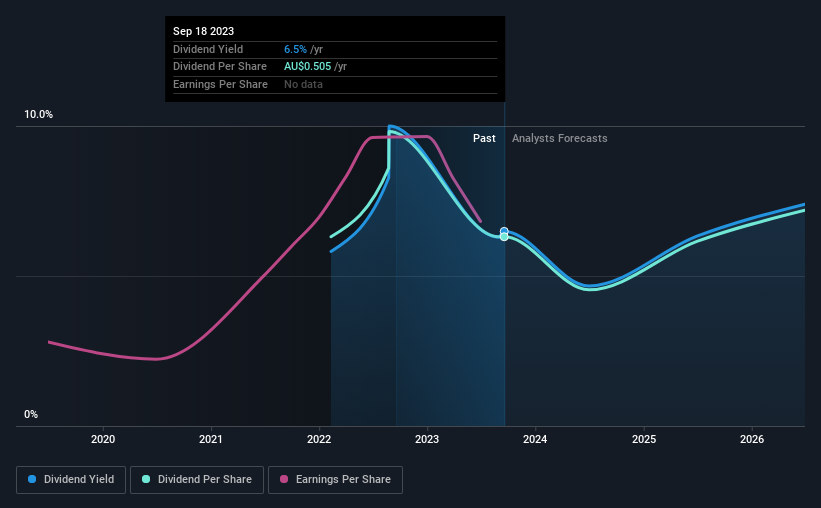Select the 2020 x-axis label
The height and width of the screenshot is (508, 821).
pyautogui.click(x=103, y=439)
